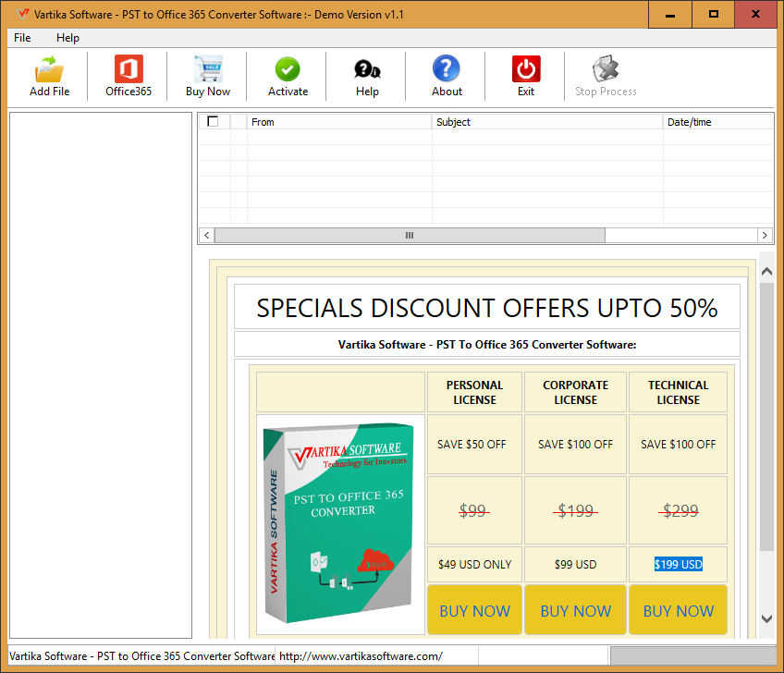Screen dimensions: 784x673
Task: Click the highlighted $199 USD price
Action: 679,564
